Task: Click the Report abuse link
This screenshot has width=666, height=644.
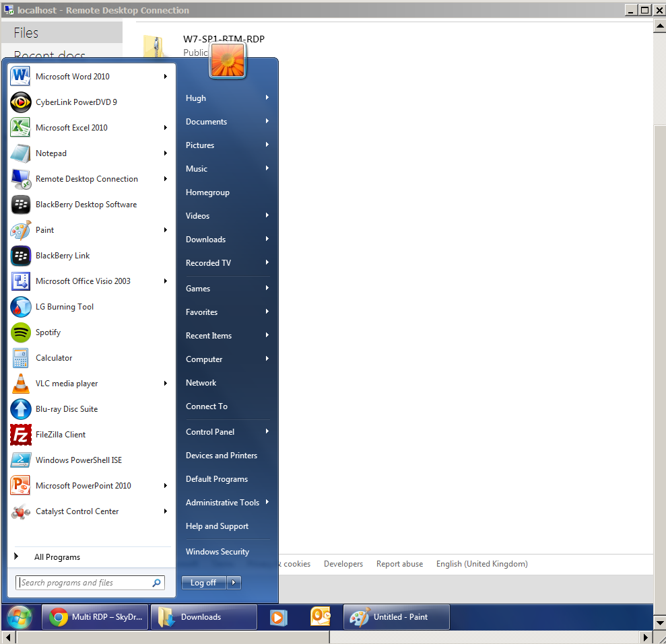Action: click(x=400, y=564)
